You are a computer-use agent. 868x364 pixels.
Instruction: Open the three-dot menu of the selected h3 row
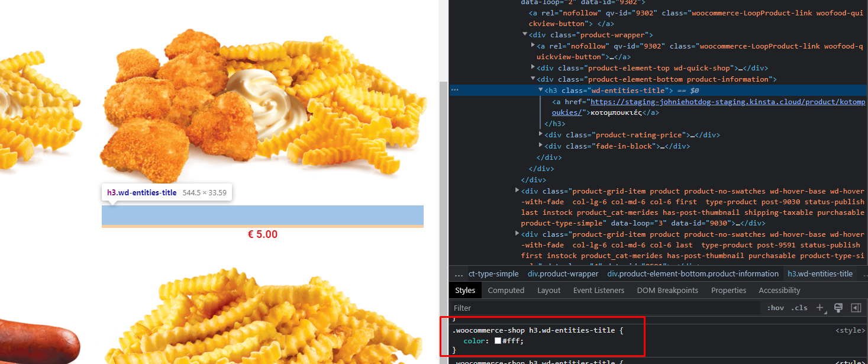click(x=454, y=90)
